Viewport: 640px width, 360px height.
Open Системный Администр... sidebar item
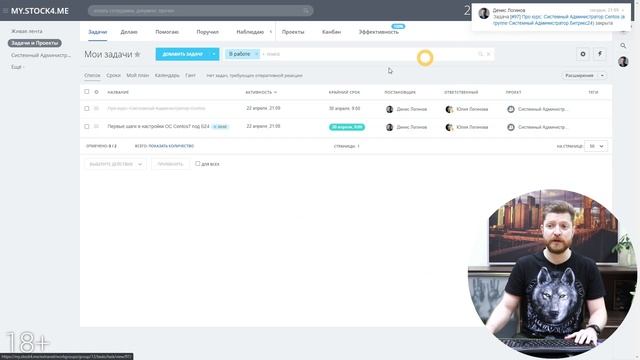(41, 55)
